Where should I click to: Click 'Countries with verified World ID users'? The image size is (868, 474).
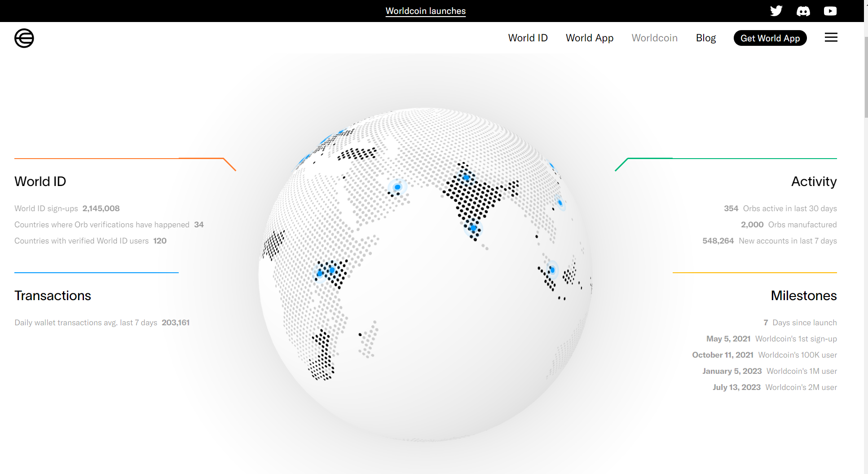(81, 241)
